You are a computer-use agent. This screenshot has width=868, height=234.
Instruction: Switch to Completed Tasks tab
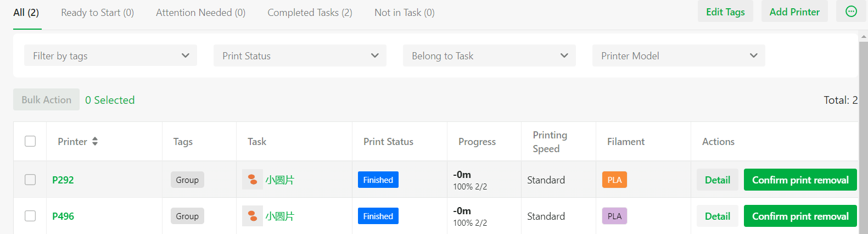pyautogui.click(x=310, y=13)
